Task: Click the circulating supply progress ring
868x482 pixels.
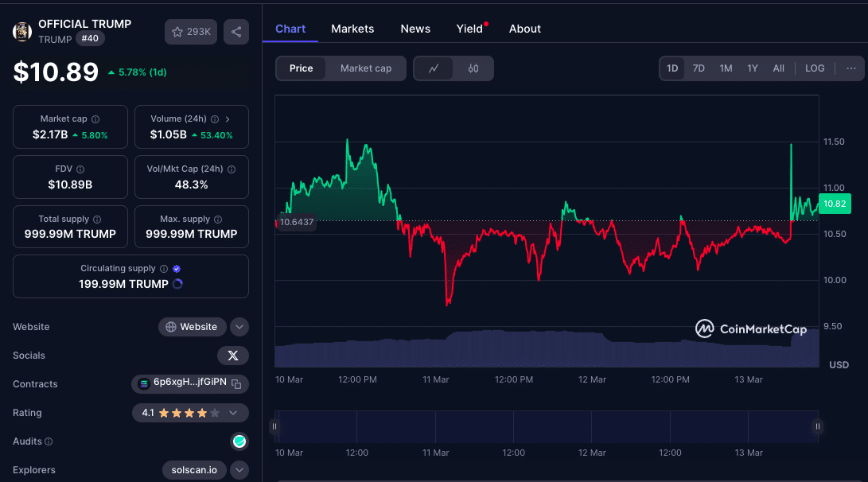Action: tap(177, 284)
